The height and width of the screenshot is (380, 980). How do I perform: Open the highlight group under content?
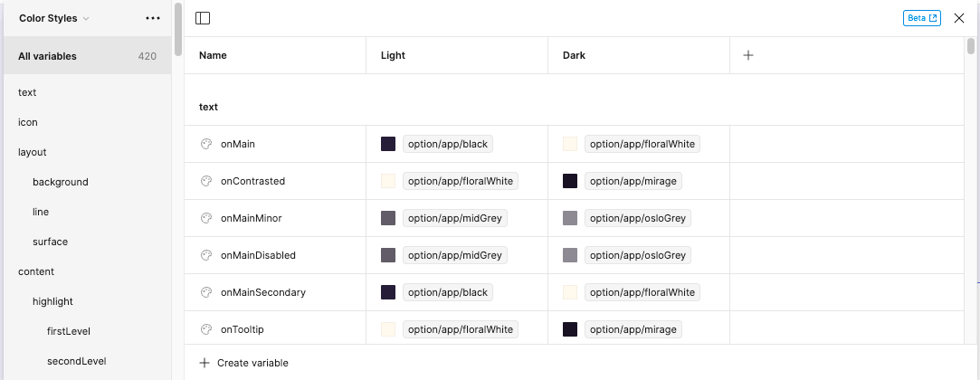coord(52,301)
